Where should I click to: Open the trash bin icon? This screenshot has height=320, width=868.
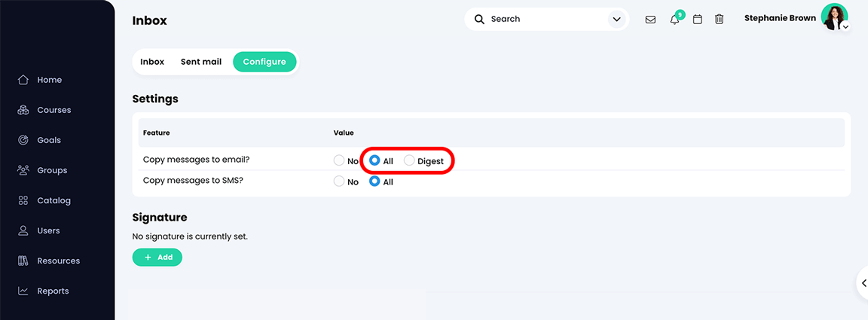(719, 20)
